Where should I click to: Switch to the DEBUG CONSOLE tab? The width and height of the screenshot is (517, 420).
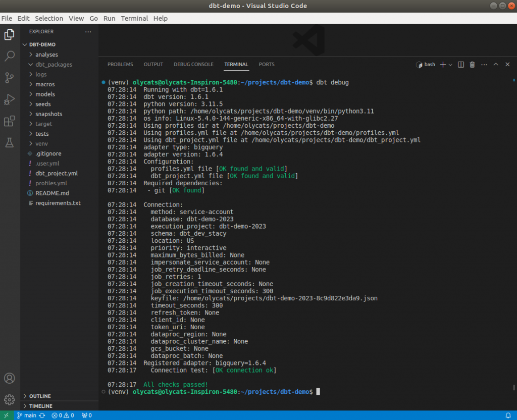pos(193,65)
